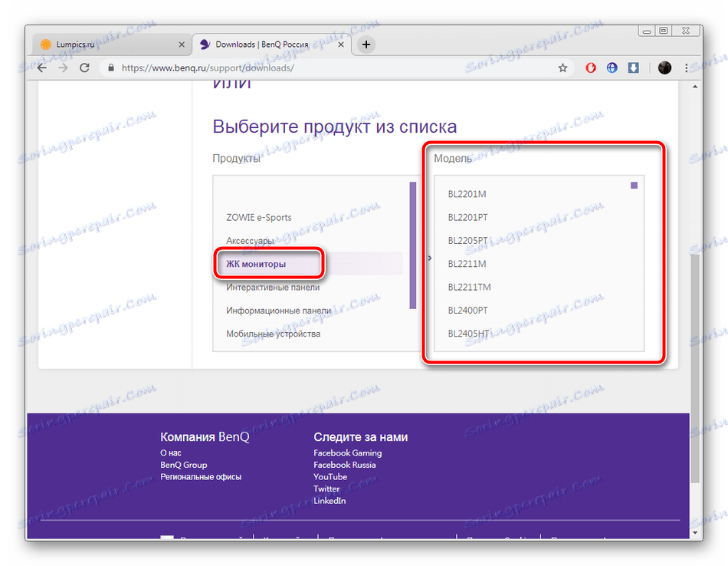Select the BL2400PT monitor model
The image size is (728, 566).
click(x=468, y=311)
